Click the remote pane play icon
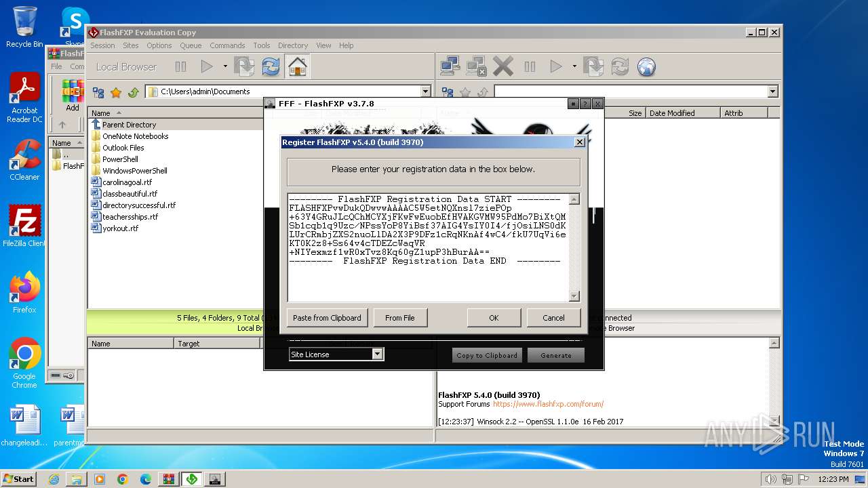 [x=556, y=66]
